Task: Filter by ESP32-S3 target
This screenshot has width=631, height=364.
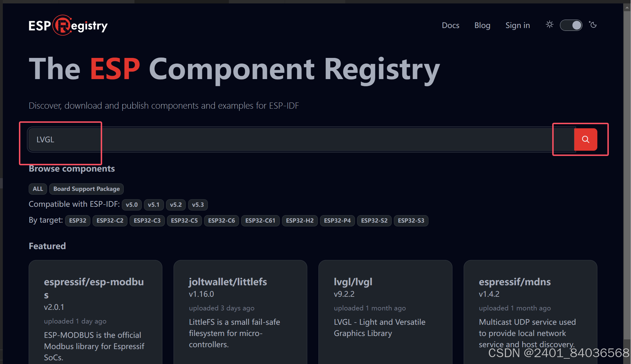Action: coord(411,220)
